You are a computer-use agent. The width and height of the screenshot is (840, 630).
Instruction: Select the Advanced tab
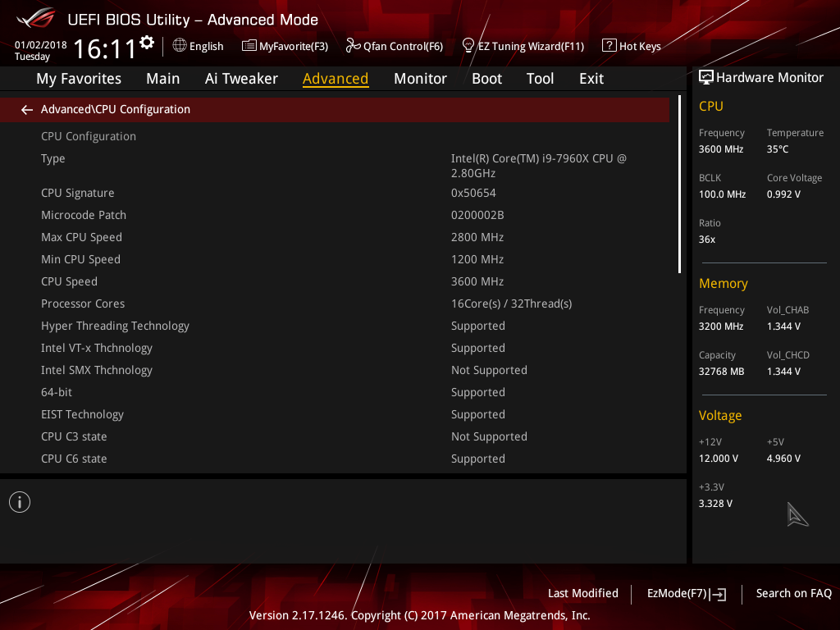(336, 79)
